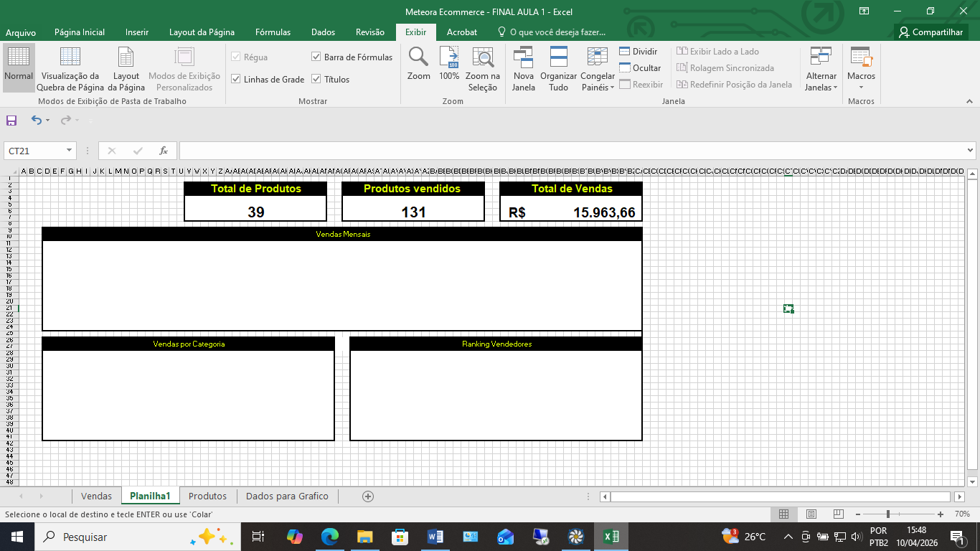The height and width of the screenshot is (551, 980).
Task: Open the Arquivo menu
Action: pyautogui.click(x=21, y=32)
